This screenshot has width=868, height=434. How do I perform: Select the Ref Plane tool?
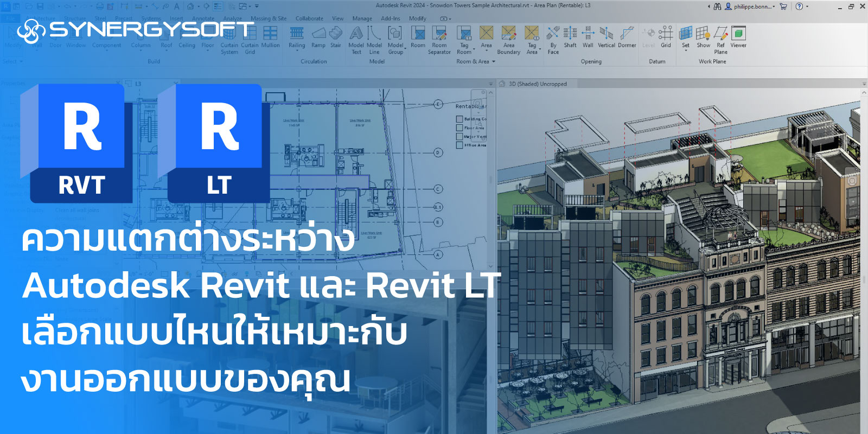721,40
